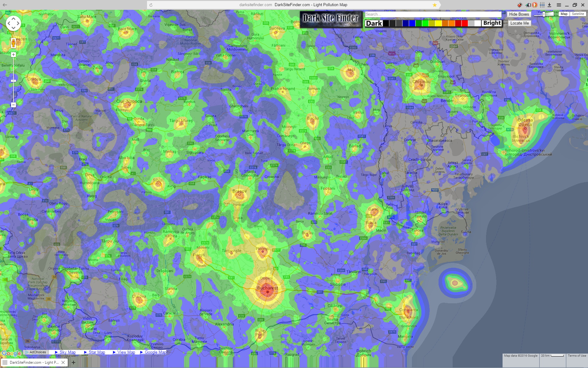Restore the browser window size

(x=575, y=5)
